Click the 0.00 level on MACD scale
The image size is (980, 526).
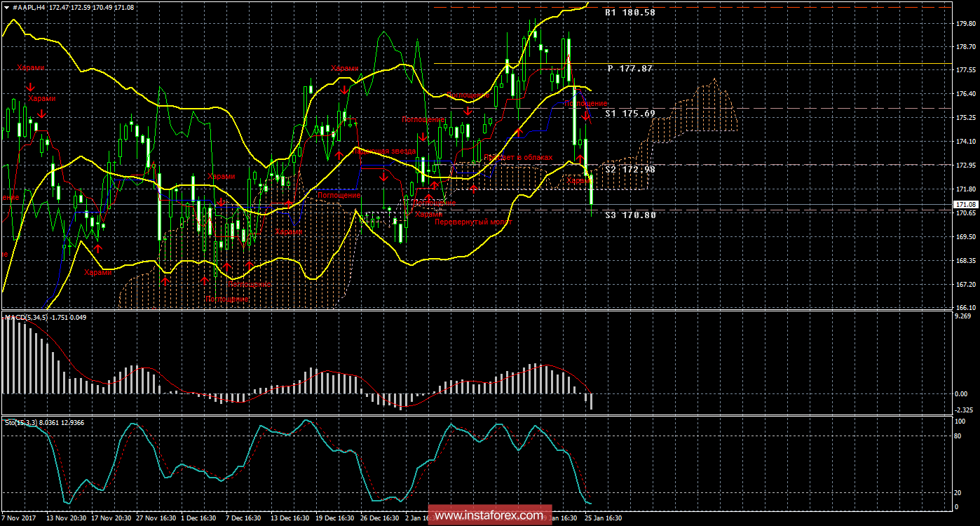click(x=962, y=394)
